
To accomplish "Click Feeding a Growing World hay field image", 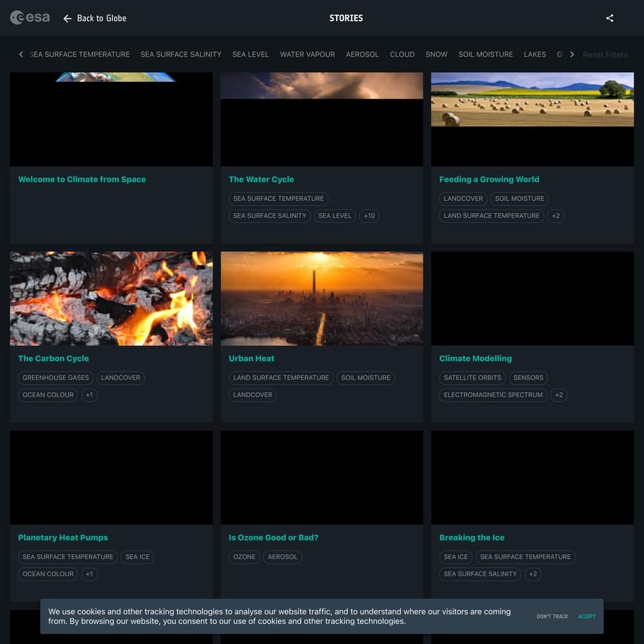I will click(x=532, y=100).
